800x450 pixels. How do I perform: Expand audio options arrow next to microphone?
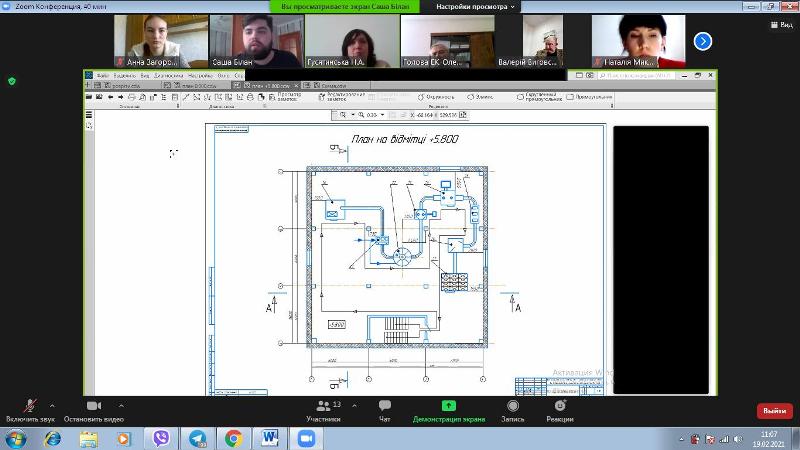(52, 406)
